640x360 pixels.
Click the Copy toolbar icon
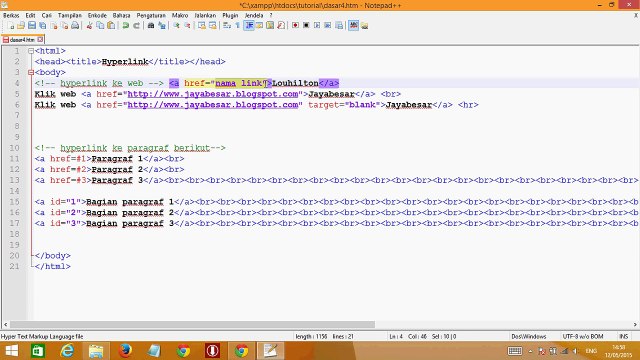100,25
